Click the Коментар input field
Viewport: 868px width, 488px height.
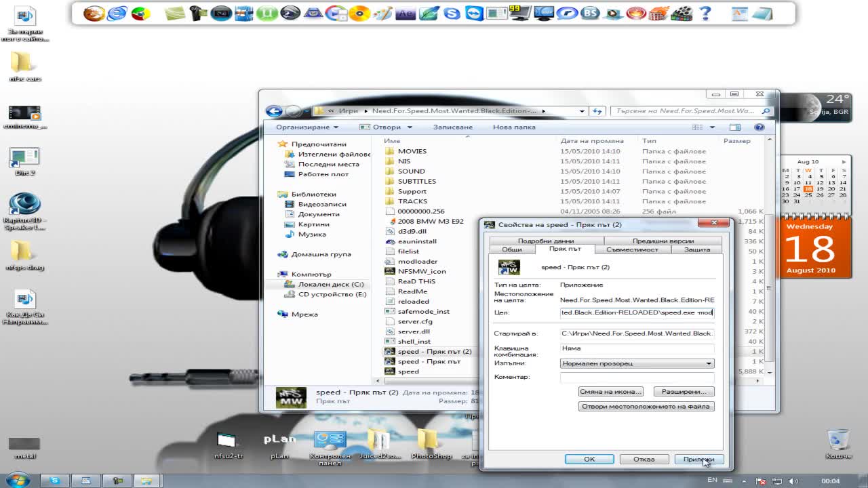pos(637,377)
